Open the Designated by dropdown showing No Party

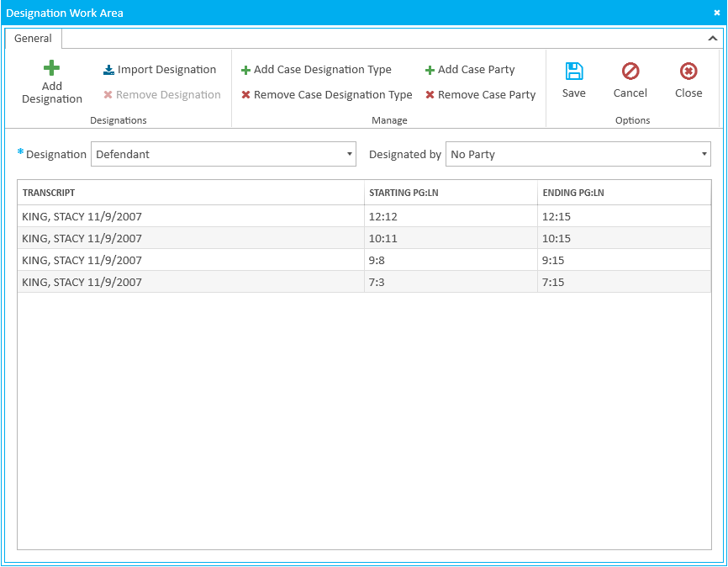[x=578, y=154]
